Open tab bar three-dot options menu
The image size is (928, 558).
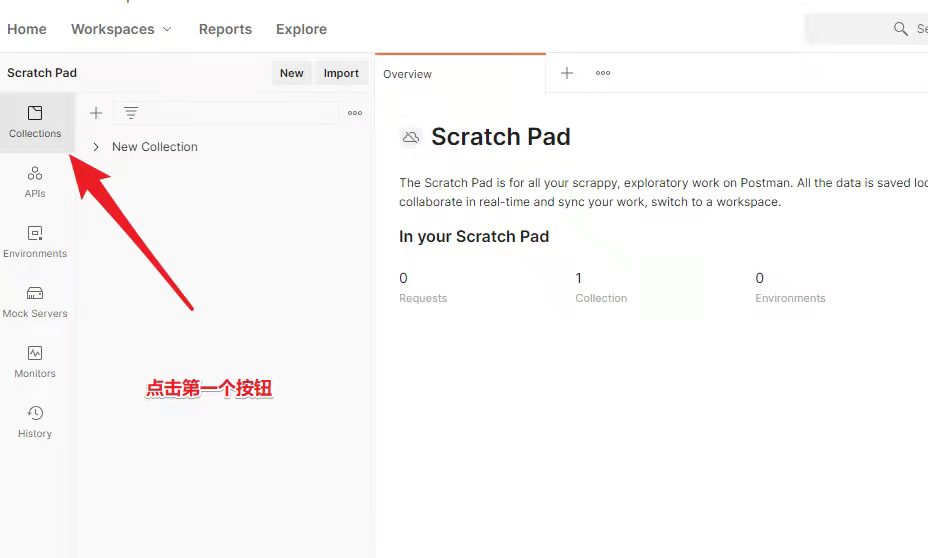point(603,73)
